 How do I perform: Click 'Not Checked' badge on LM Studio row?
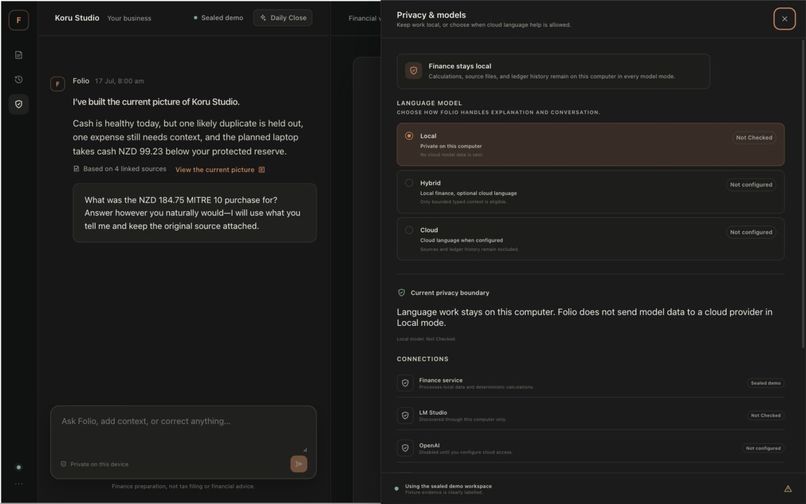tap(765, 416)
